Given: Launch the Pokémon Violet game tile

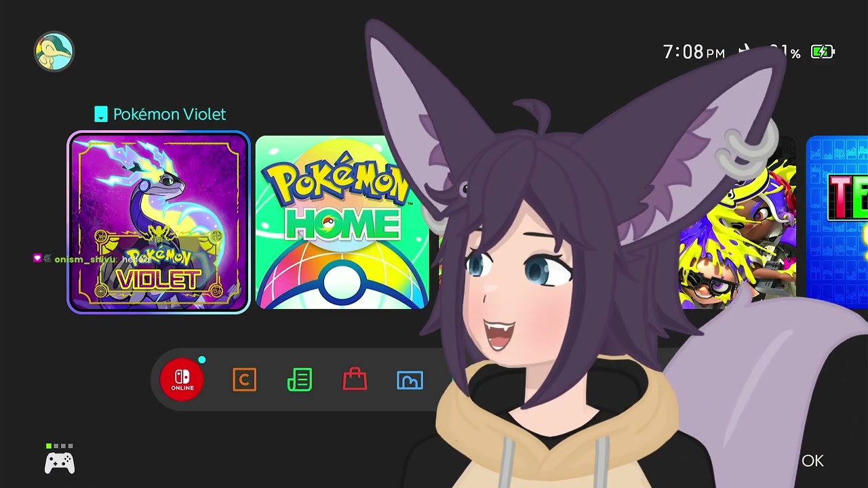Looking at the screenshot, I should point(159,222).
